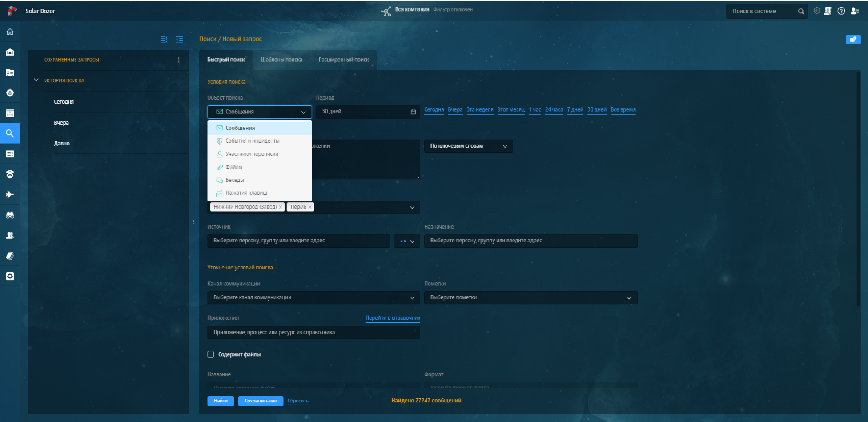Select Файлы option in dropdown

point(260,167)
